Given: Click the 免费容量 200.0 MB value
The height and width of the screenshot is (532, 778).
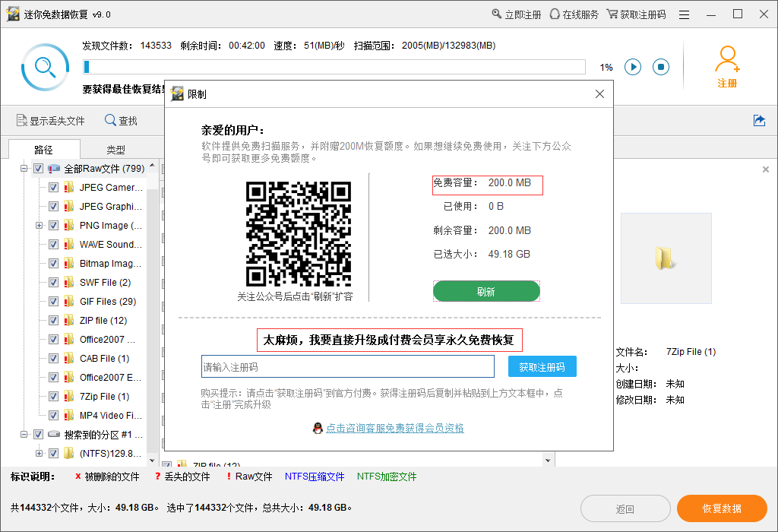Looking at the screenshot, I should point(510,182).
